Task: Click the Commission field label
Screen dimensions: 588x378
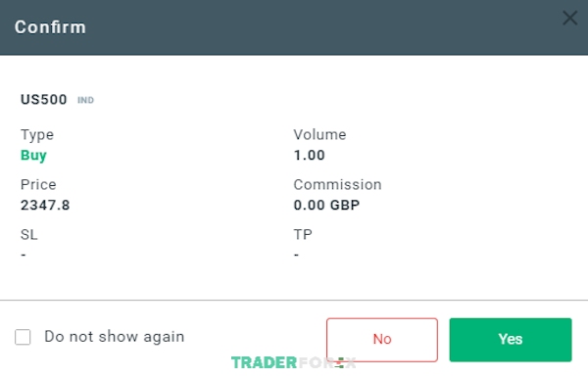Action: click(x=337, y=185)
